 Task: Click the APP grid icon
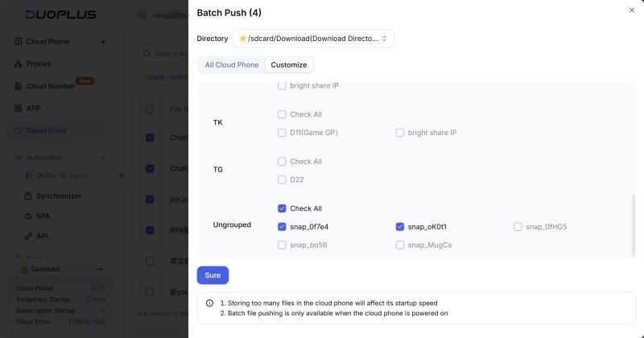pos(18,108)
